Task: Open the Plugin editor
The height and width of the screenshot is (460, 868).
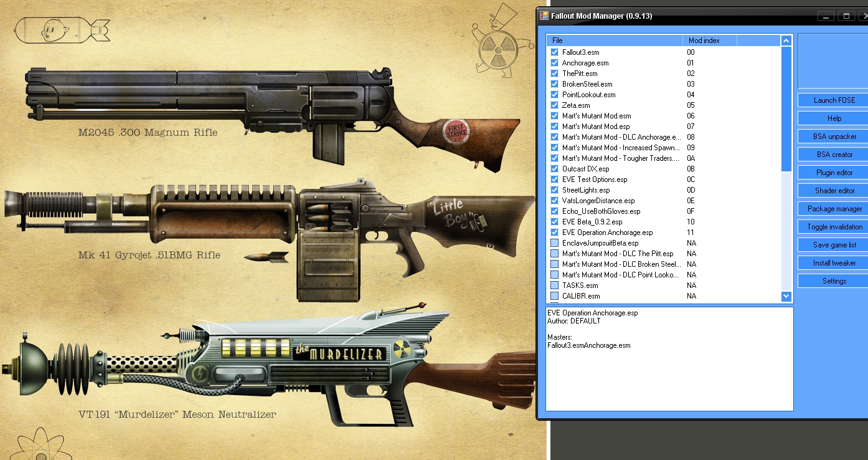Action: (834, 173)
